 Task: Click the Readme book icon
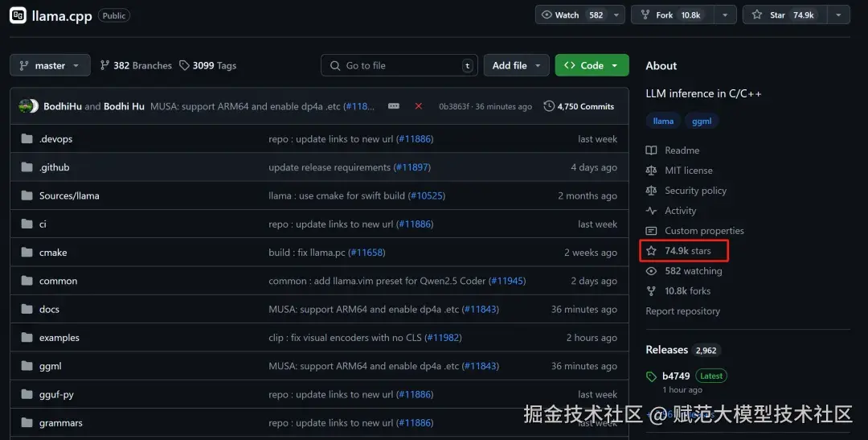pyautogui.click(x=652, y=150)
